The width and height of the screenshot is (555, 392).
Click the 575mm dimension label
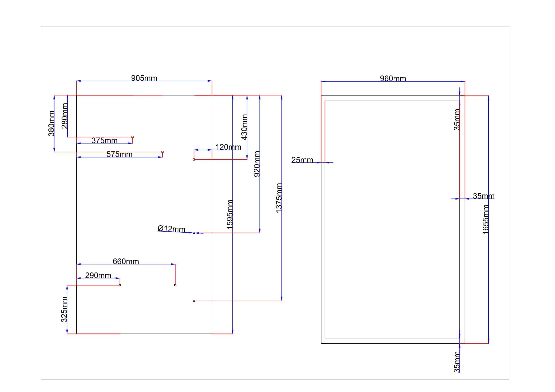click(119, 154)
